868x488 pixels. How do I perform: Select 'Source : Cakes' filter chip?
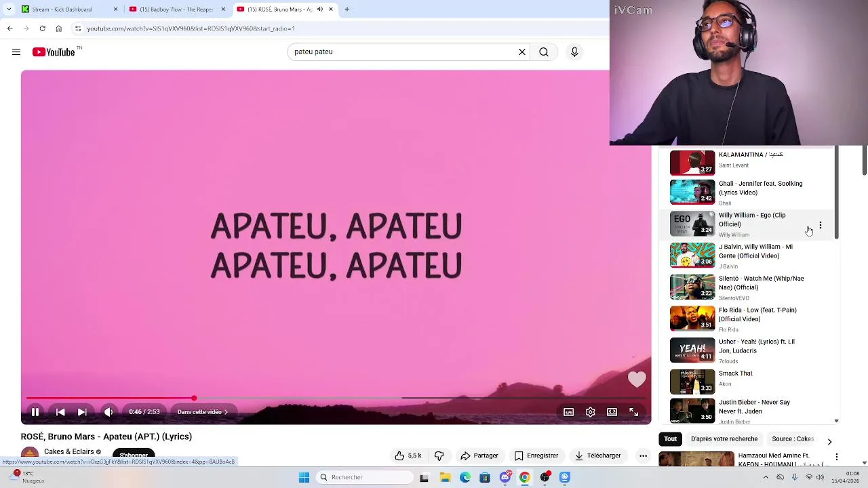(x=793, y=439)
